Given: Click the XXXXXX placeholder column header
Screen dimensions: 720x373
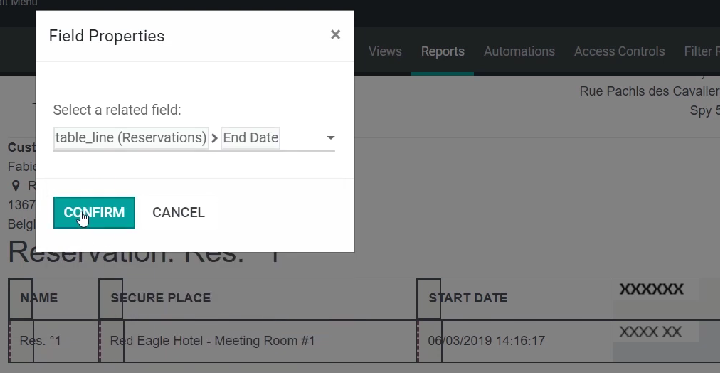Looking at the screenshot, I should (651, 289).
